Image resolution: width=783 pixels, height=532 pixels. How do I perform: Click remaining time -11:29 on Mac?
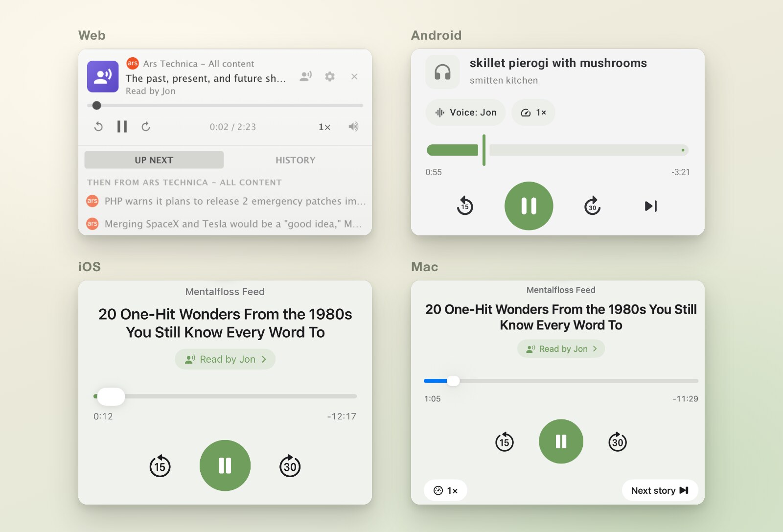[x=685, y=399]
